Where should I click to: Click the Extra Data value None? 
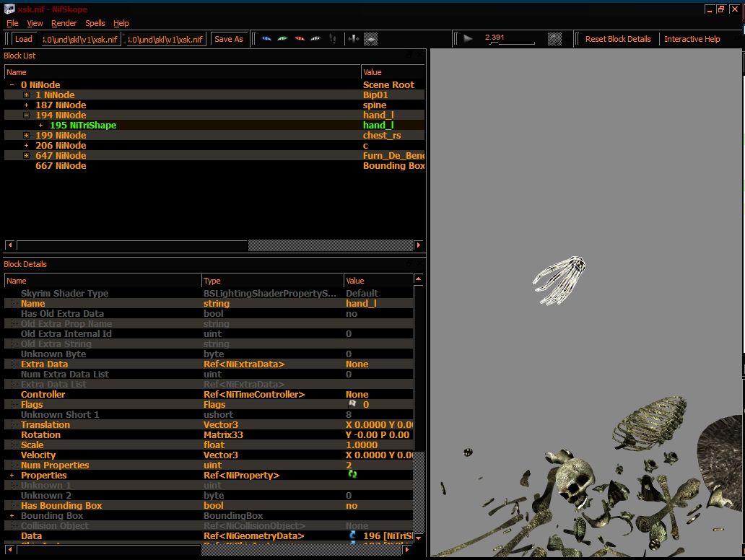coord(357,364)
